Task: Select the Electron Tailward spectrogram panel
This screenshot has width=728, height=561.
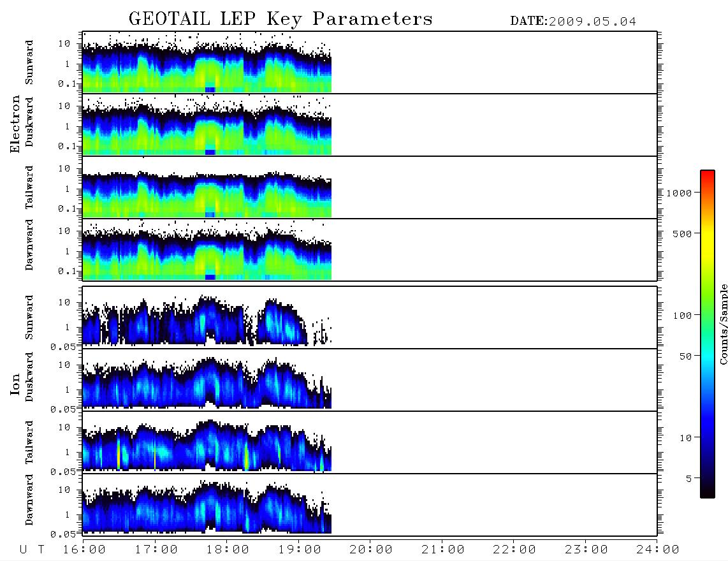Action: point(370,187)
